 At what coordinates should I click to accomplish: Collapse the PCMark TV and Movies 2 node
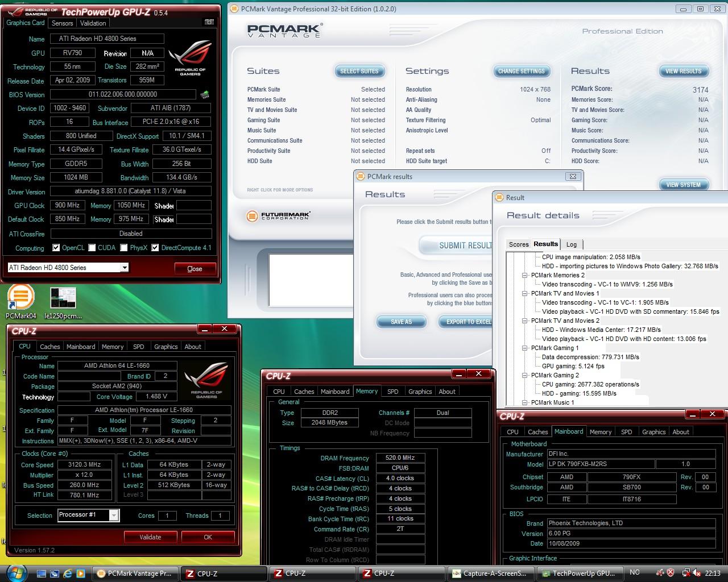point(525,321)
